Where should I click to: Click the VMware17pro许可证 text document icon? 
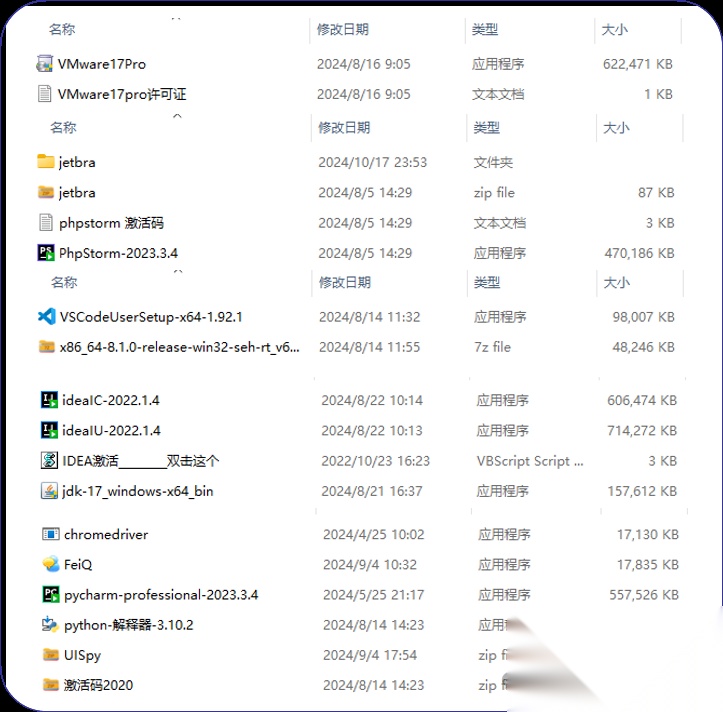point(45,94)
